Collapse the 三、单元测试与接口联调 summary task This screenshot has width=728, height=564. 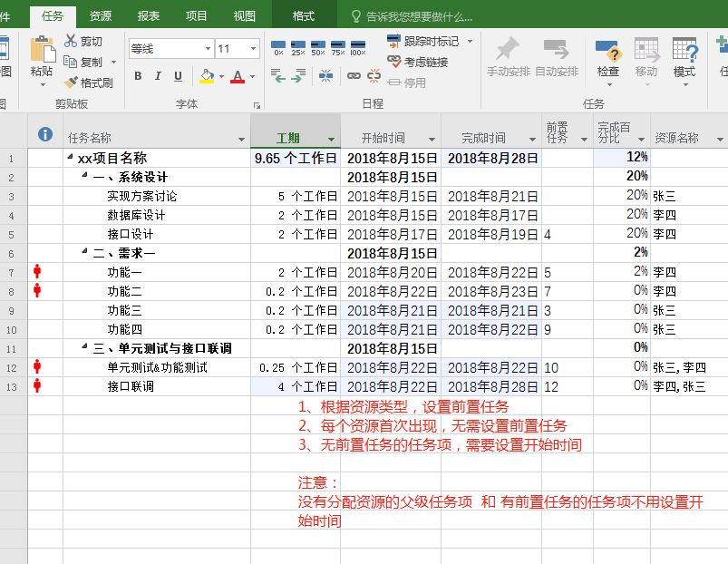click(x=84, y=346)
